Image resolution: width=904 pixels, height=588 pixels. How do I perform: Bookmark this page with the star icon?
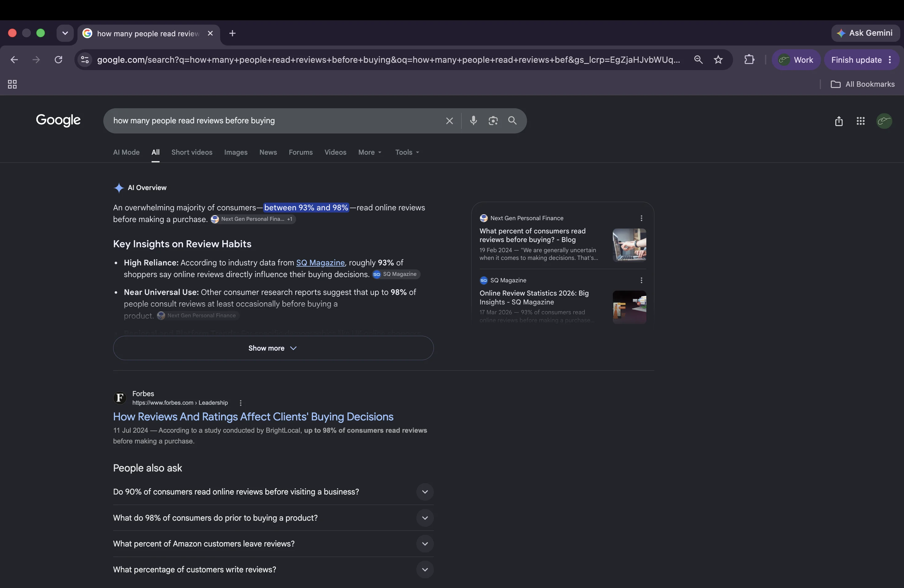[718, 60]
